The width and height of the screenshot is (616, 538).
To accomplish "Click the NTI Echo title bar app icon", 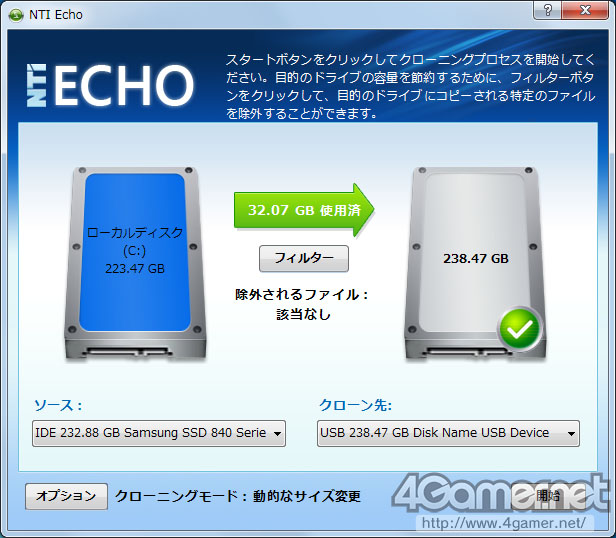I will click(x=16, y=15).
